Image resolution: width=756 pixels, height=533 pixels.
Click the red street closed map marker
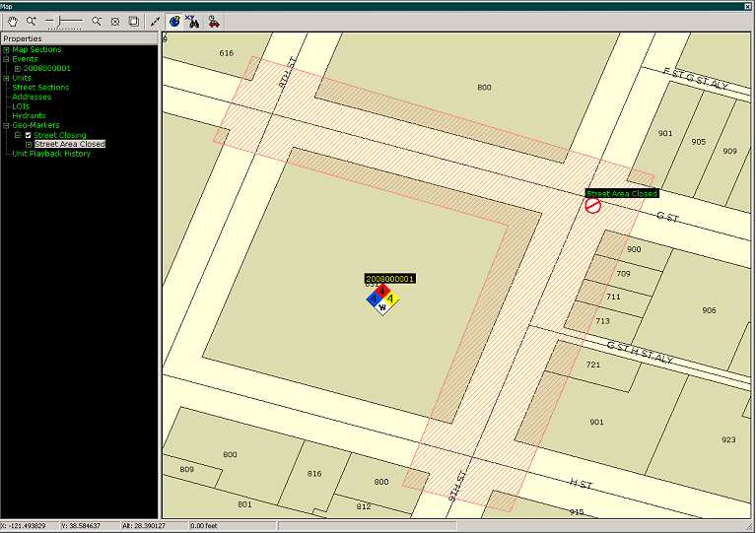point(593,206)
